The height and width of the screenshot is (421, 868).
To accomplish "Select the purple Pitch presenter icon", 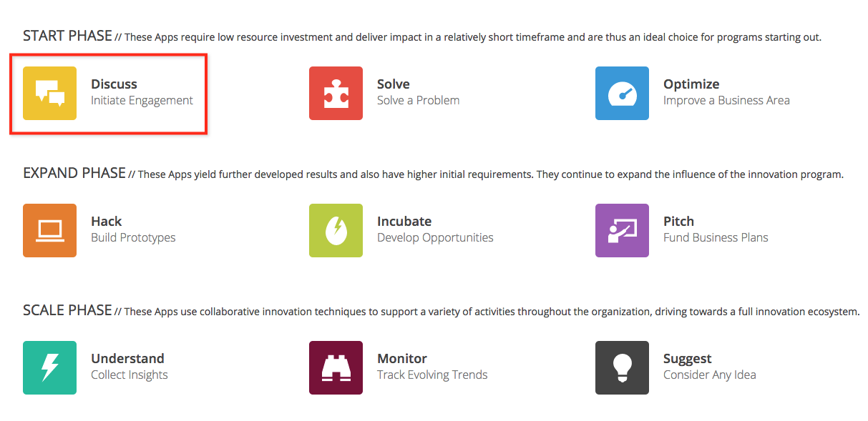I will click(x=622, y=230).
